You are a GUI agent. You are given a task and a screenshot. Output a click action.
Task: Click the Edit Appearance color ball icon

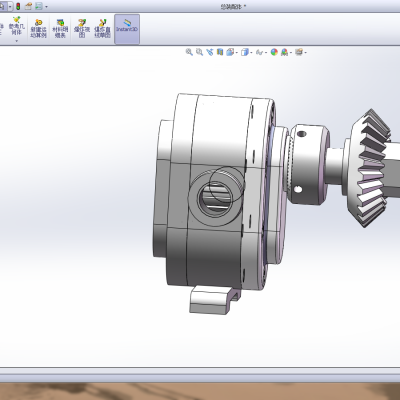click(x=274, y=52)
